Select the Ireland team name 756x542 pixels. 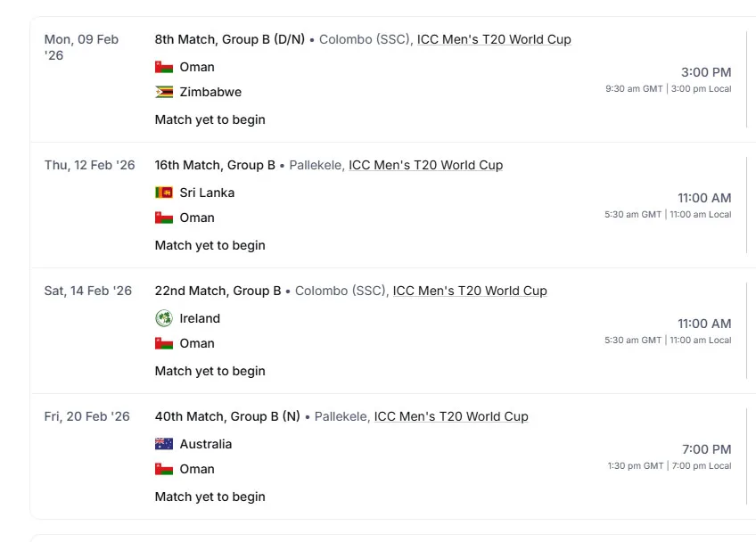point(200,318)
